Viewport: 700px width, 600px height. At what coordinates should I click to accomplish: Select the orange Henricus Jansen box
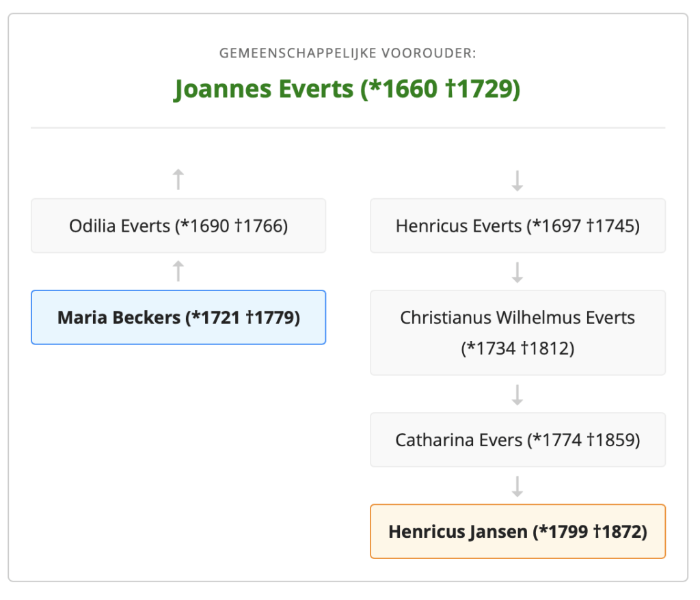[x=517, y=532]
